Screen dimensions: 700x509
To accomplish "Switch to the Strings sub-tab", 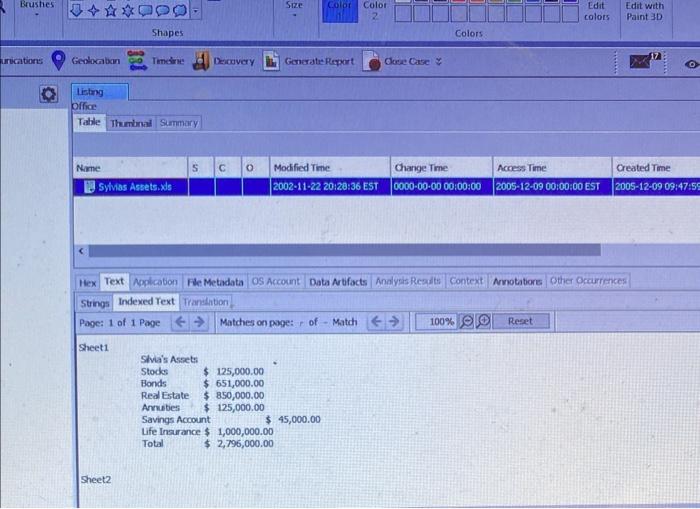I will pos(95,304).
